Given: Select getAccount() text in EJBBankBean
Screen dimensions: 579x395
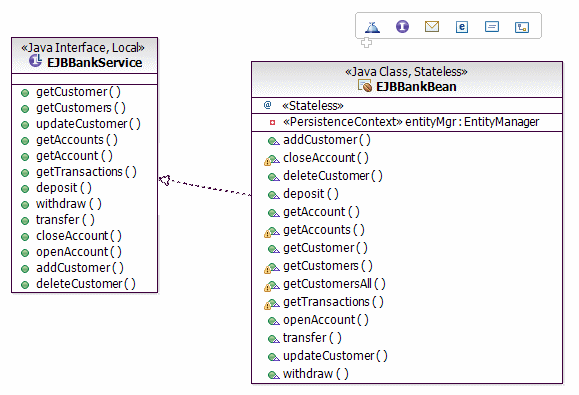Looking at the screenshot, I should click(x=321, y=212).
